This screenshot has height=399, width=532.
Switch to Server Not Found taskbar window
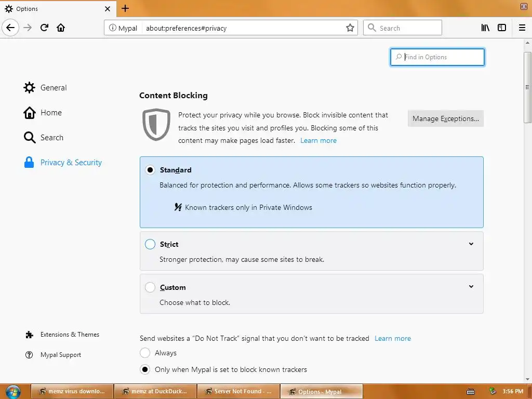[x=238, y=392]
